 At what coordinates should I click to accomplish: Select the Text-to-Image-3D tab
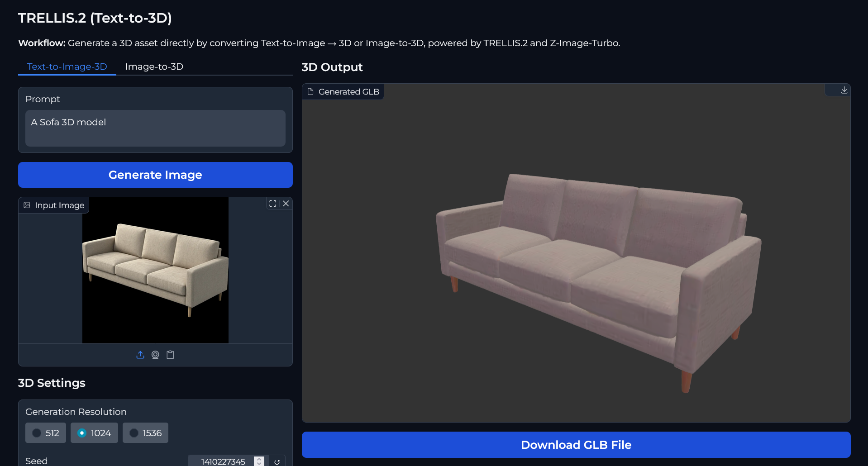click(x=67, y=67)
